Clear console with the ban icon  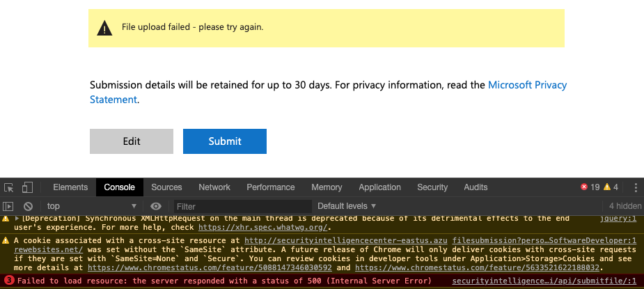(28, 206)
